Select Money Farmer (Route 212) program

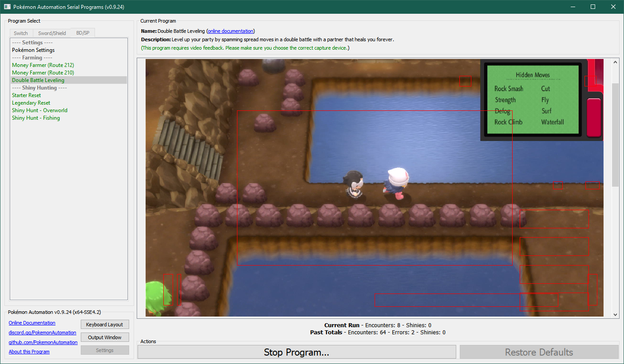pyautogui.click(x=43, y=65)
